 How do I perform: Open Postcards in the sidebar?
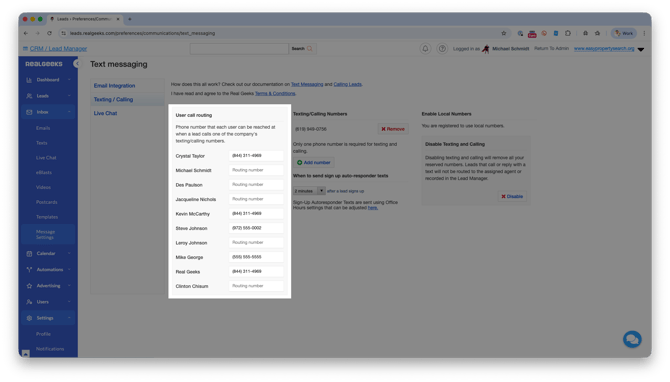tap(46, 202)
